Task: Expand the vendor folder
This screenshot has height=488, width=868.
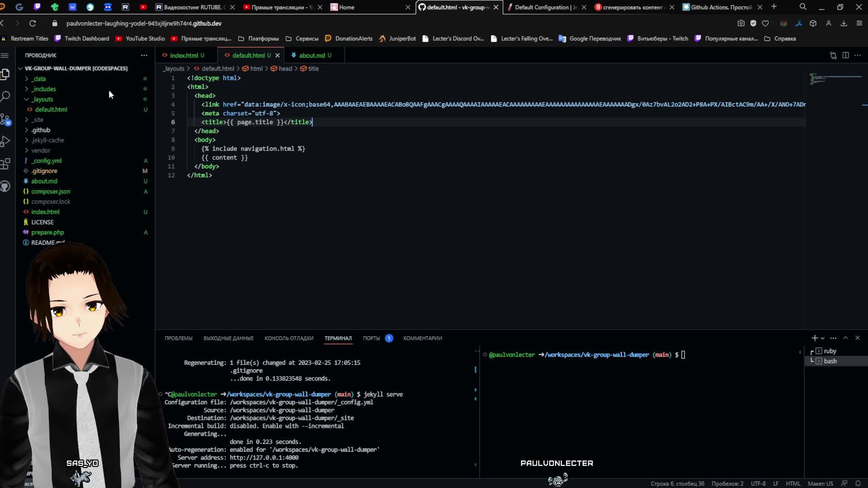Action: pyautogui.click(x=41, y=150)
